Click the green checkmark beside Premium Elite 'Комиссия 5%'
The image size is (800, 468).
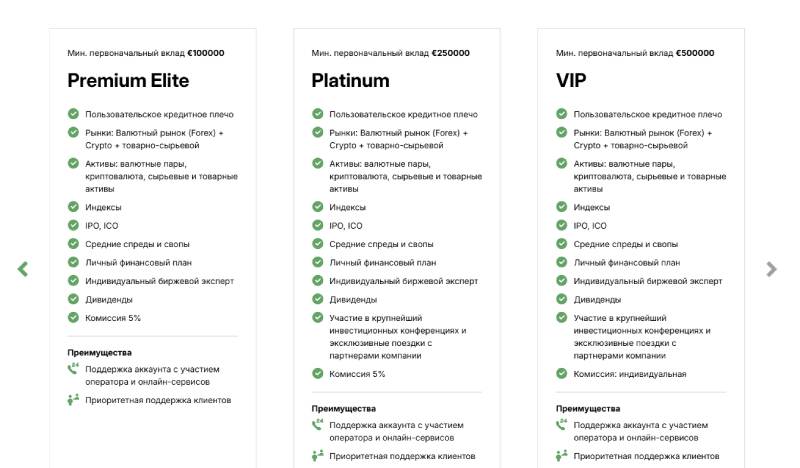tap(73, 318)
